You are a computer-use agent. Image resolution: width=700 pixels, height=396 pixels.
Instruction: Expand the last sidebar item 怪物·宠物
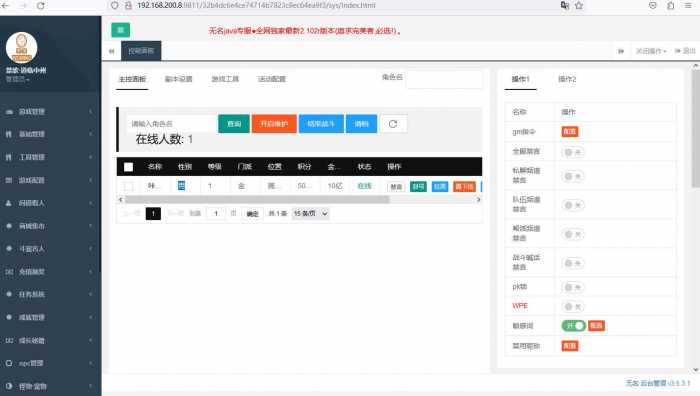(50, 386)
